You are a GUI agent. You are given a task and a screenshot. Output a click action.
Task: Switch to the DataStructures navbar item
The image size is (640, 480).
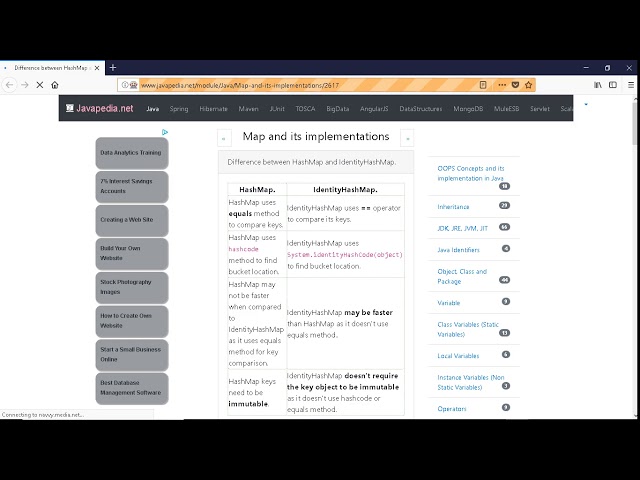[420, 108]
